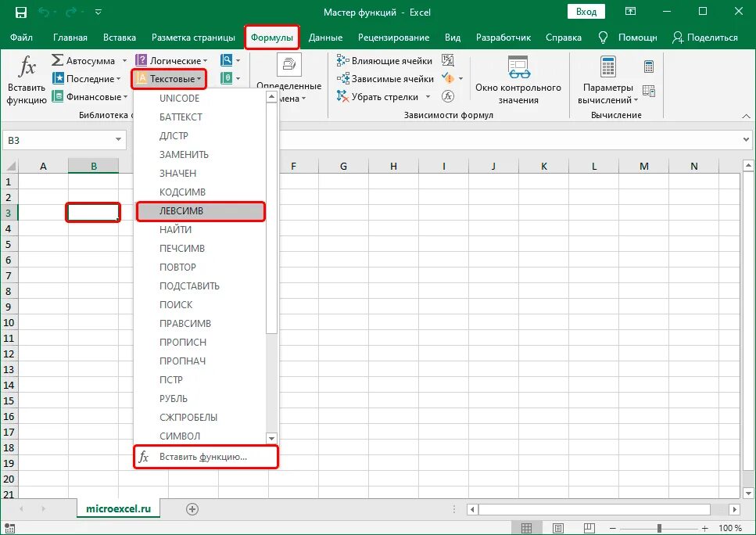Click Вставить функцию… at list bottom
The height and width of the screenshot is (535, 756).
point(206,457)
